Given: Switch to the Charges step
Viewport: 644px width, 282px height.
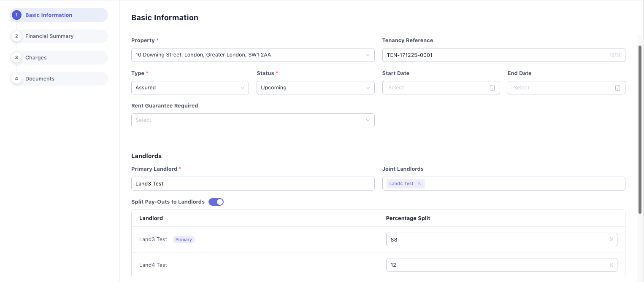Looking at the screenshot, I should click(x=36, y=58).
